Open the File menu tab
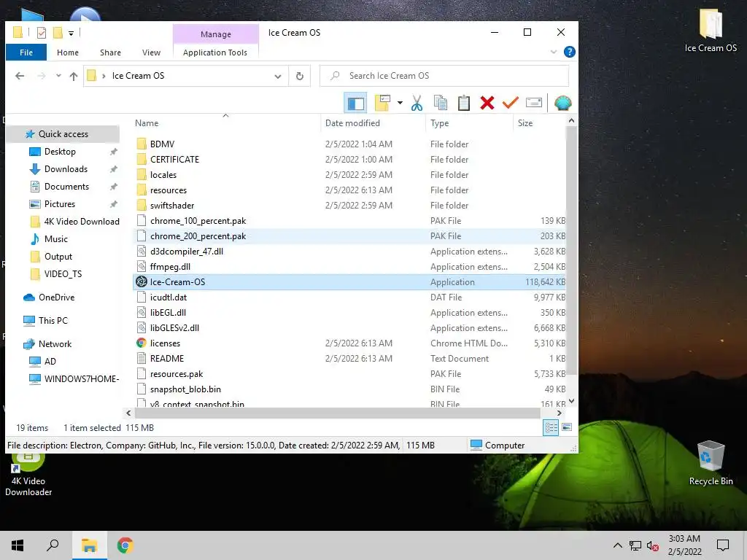The height and width of the screenshot is (560, 747). 26,52
